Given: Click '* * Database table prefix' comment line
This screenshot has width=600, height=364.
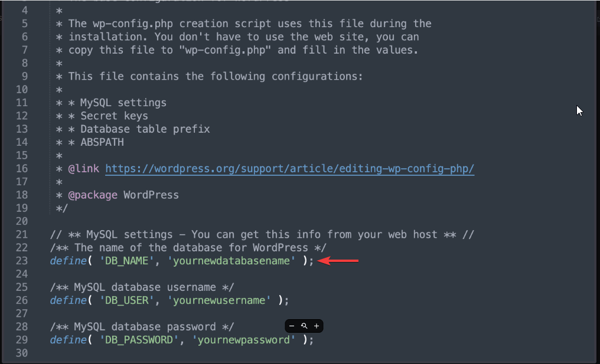Looking at the screenshot, I should tap(133, 129).
